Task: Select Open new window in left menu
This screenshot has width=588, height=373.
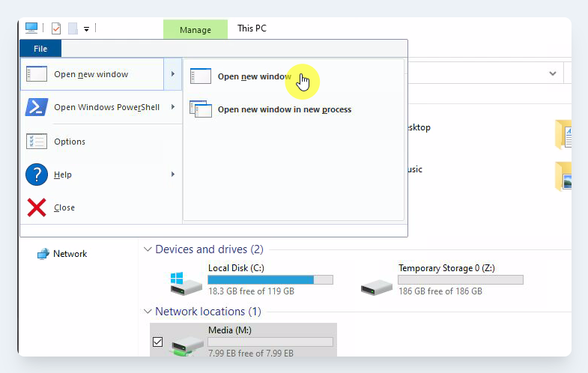Action: (x=92, y=74)
